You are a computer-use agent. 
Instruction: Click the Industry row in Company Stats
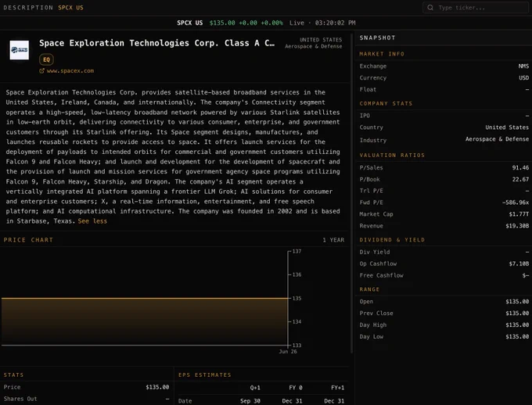[444, 140]
